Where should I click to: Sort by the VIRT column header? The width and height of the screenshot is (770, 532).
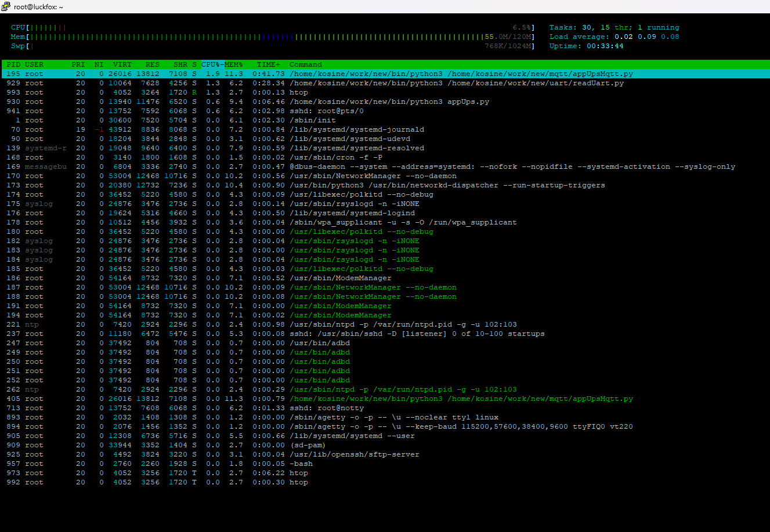coord(122,64)
